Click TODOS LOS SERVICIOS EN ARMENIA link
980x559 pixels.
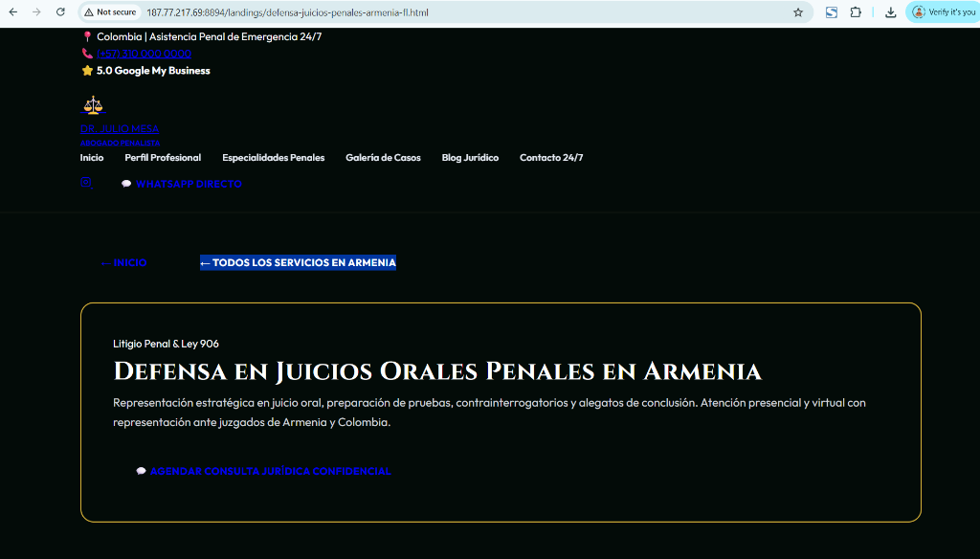tap(299, 262)
